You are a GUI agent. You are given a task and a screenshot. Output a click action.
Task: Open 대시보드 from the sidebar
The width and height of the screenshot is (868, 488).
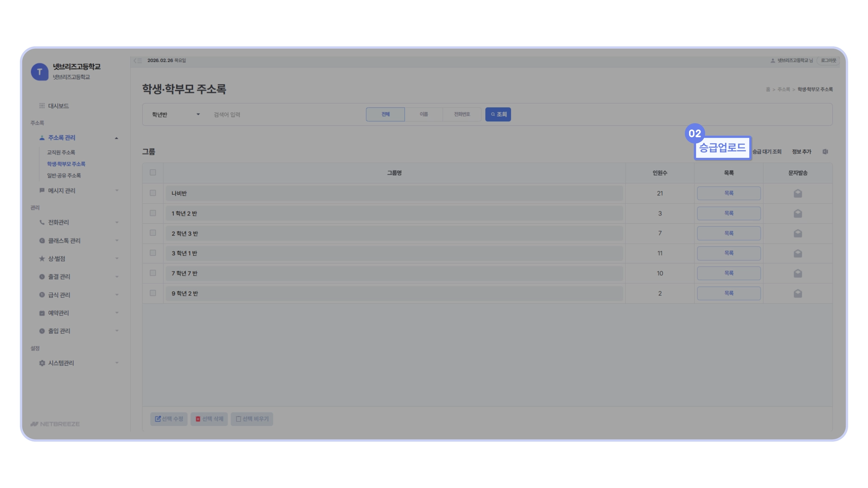point(58,106)
